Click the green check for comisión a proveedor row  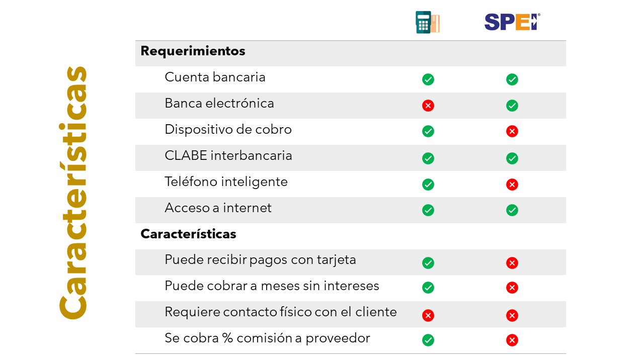tap(428, 340)
